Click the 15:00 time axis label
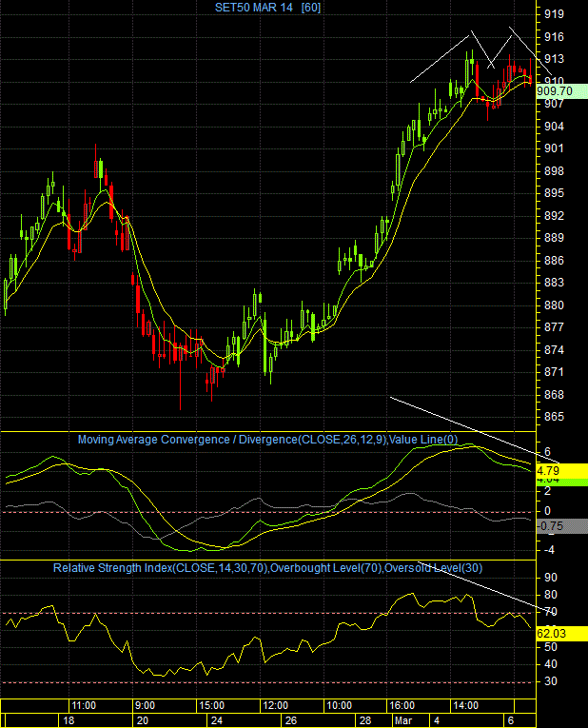The image size is (588, 728). (211, 706)
